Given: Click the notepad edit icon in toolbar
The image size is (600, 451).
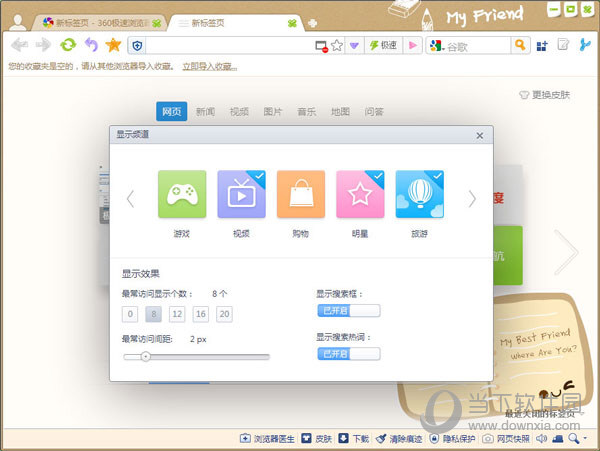Looking at the screenshot, I should 563,45.
